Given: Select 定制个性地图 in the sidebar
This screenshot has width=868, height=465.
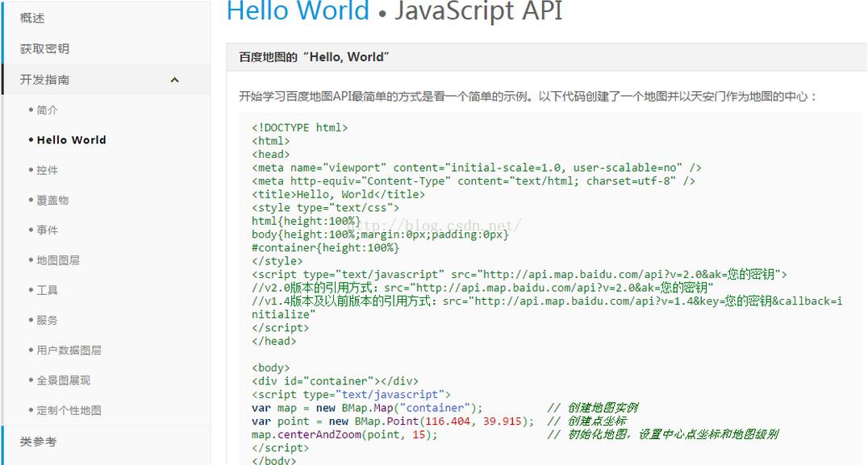Looking at the screenshot, I should [67, 410].
